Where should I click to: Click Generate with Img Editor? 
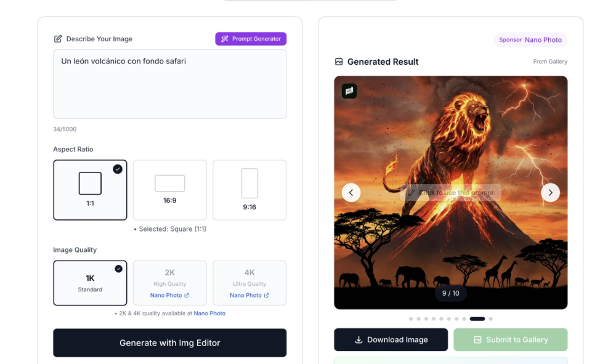click(x=169, y=343)
